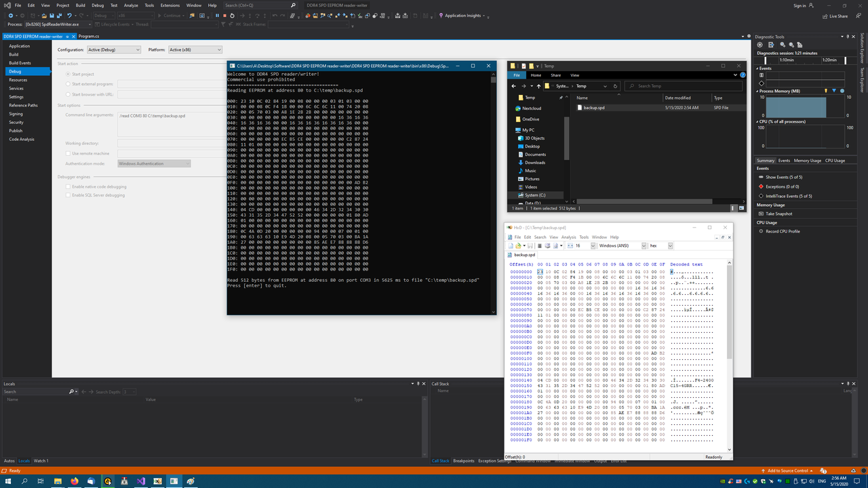868x488 pixels.
Task: Select Downloads in Explorer navigation pane
Action: tap(535, 163)
